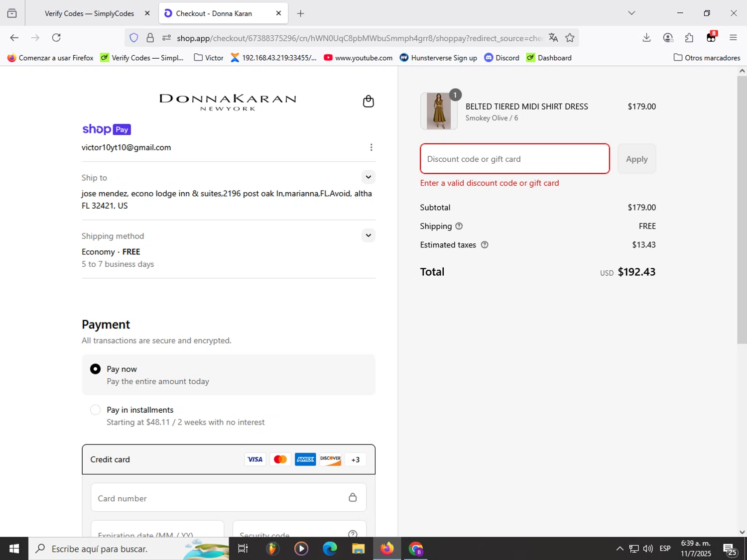The height and width of the screenshot is (560, 747).
Task: Click the American Express logo
Action: [305, 459]
